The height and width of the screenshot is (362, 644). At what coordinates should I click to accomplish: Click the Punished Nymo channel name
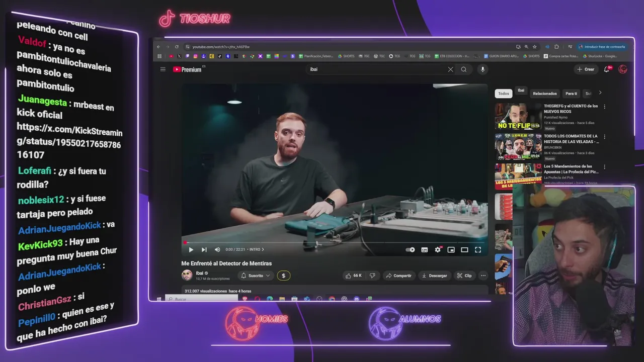tap(555, 117)
